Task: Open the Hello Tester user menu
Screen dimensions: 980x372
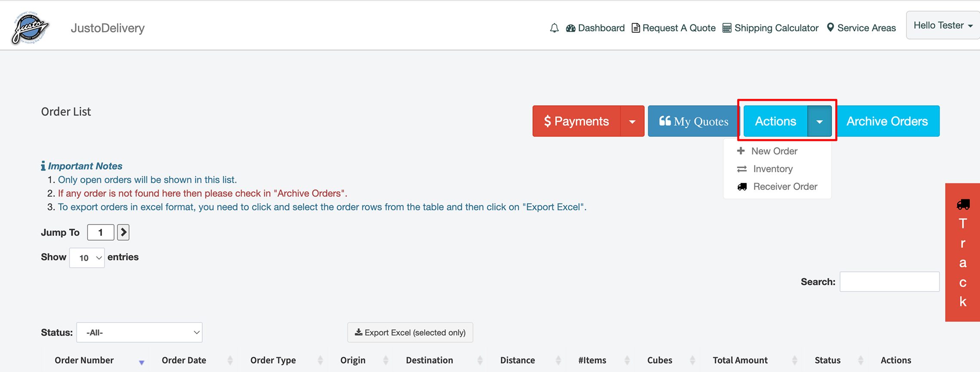Action: point(942,25)
